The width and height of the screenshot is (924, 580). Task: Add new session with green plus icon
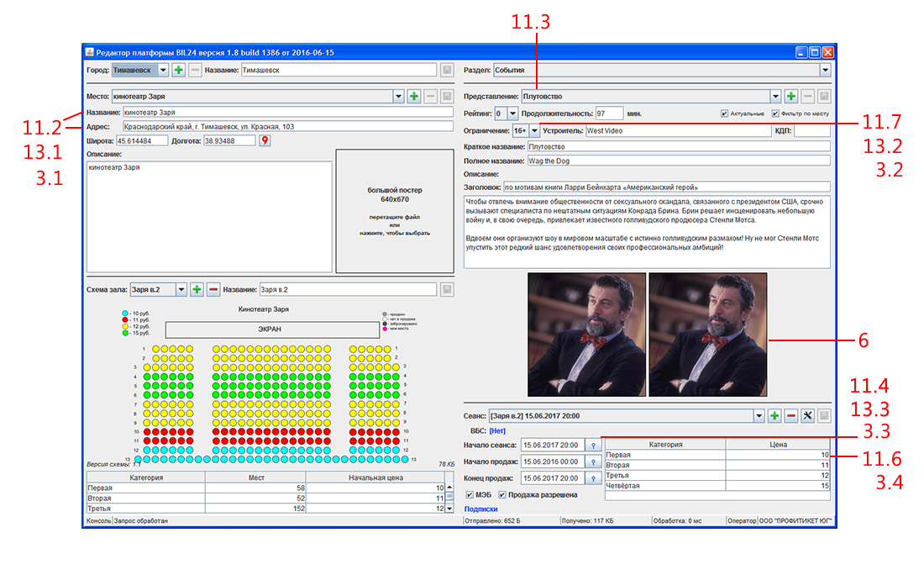pyautogui.click(x=774, y=415)
